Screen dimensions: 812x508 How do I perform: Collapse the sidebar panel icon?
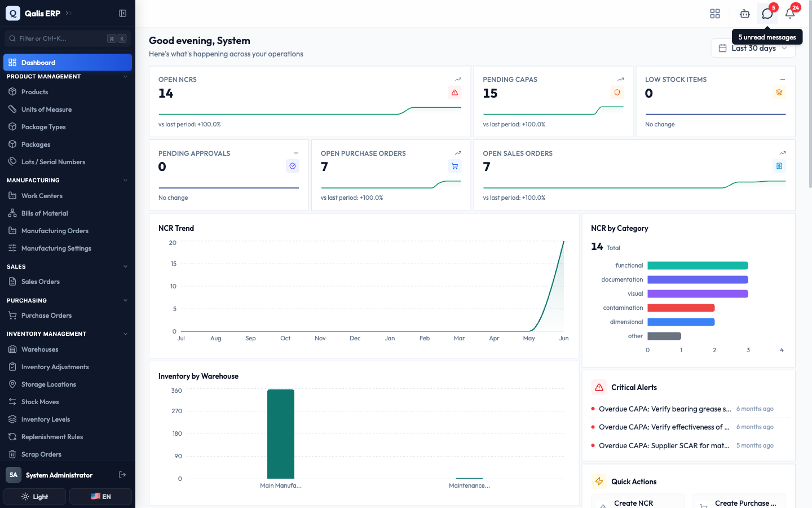(122, 13)
